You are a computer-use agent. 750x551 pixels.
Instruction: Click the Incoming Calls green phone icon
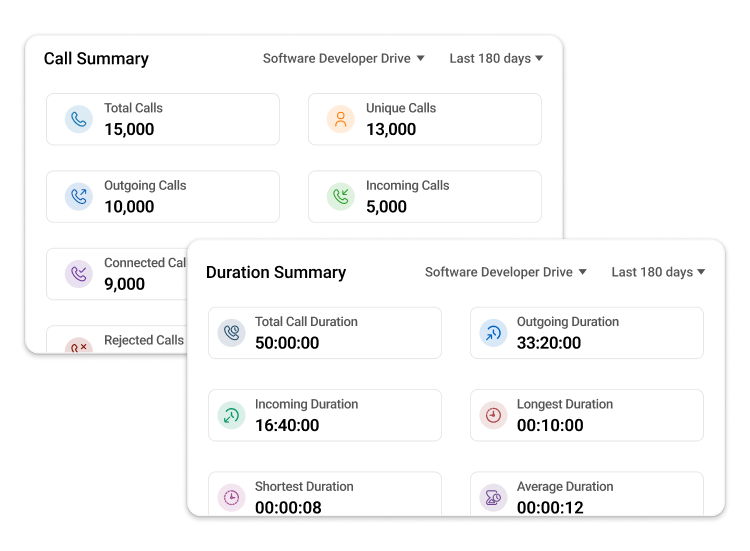coord(341,197)
